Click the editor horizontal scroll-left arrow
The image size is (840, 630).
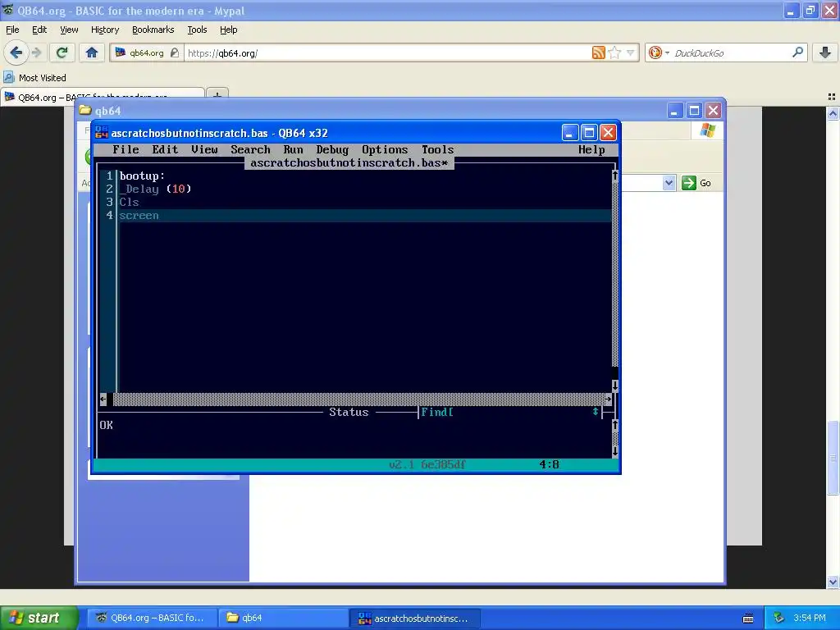pos(103,399)
